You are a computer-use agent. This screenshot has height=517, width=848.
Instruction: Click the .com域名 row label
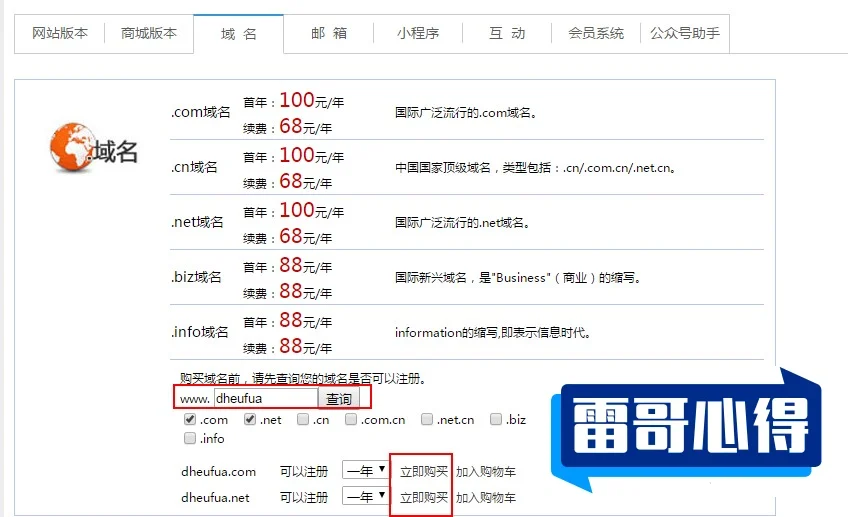(201, 112)
